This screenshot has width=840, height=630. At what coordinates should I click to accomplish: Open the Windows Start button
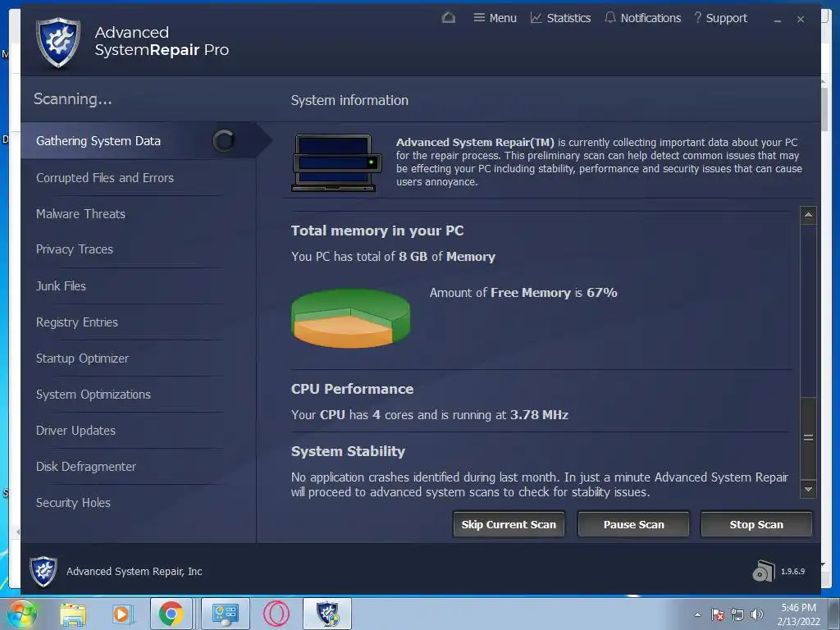[x=21, y=614]
